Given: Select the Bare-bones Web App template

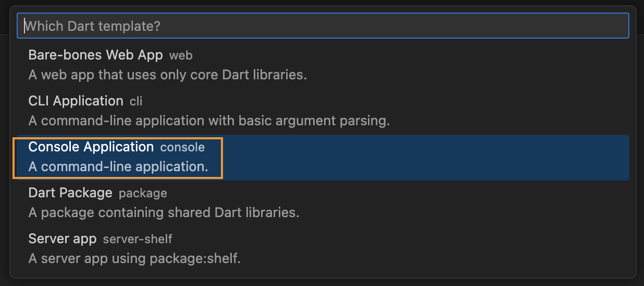Looking at the screenshot, I should 95,55.
